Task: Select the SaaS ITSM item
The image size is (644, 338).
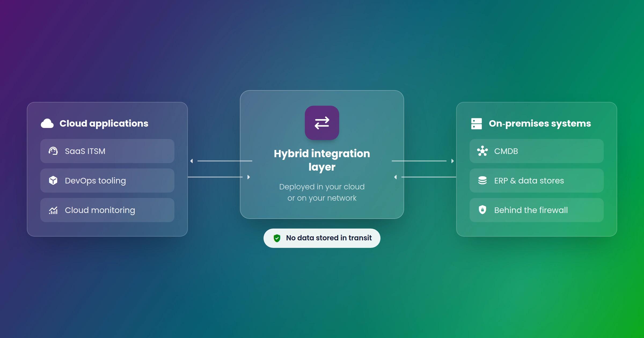Action: point(107,151)
